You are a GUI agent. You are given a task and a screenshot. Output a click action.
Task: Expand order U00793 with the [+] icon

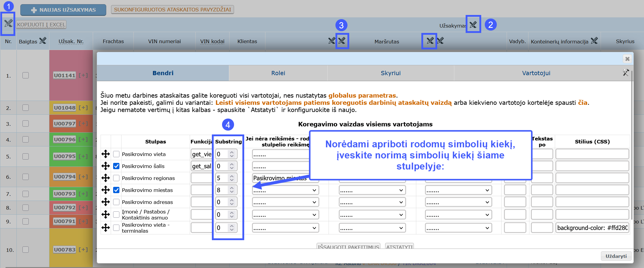(83, 194)
